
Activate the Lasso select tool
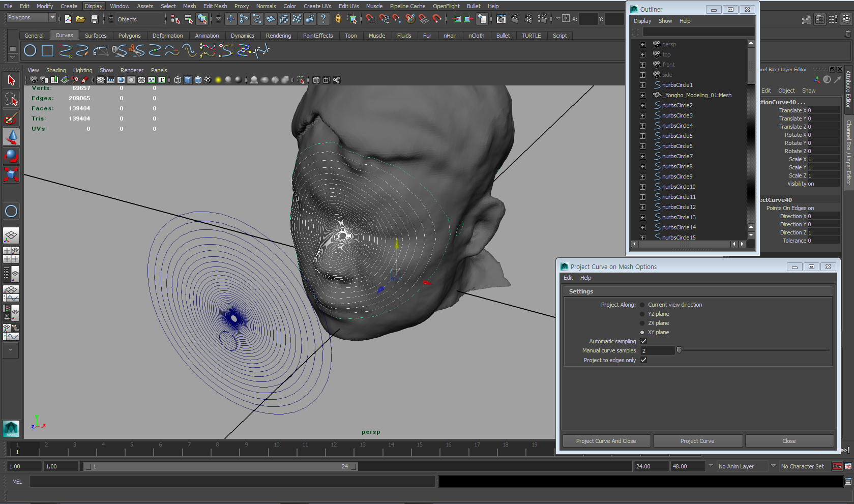[11, 99]
